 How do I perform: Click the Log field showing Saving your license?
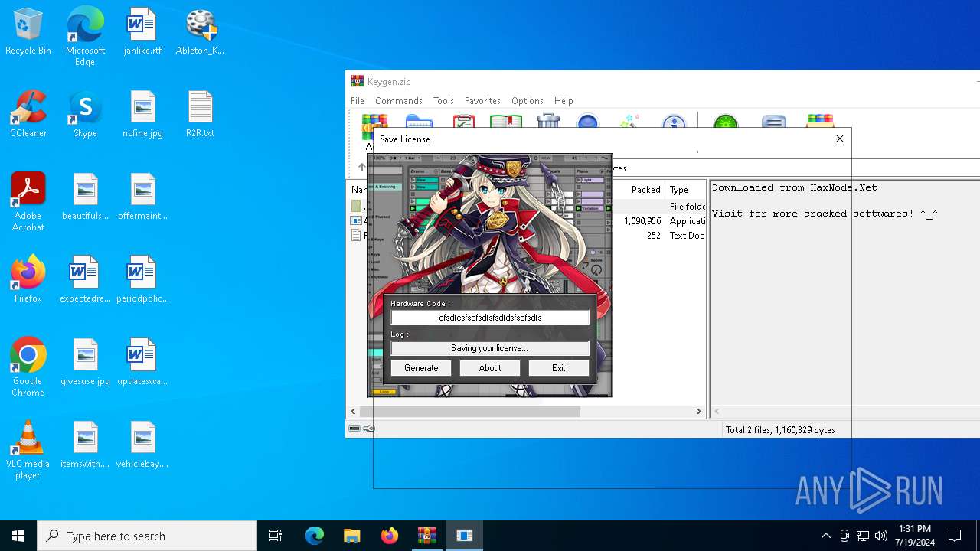coord(490,348)
